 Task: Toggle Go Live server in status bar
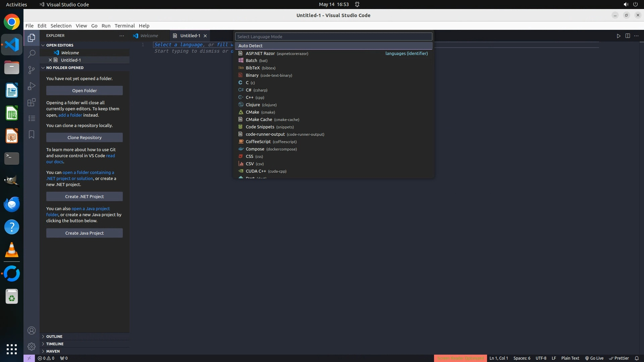[x=594, y=358]
